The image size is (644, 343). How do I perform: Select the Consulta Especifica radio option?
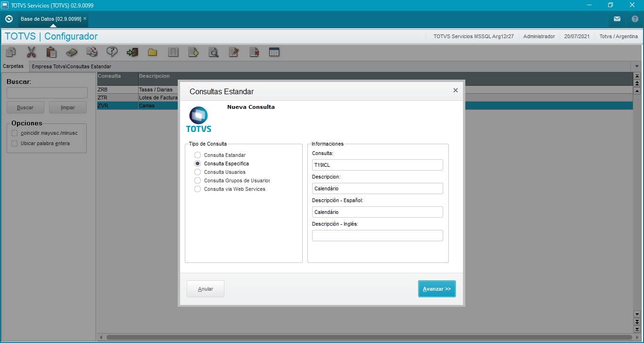tap(198, 163)
